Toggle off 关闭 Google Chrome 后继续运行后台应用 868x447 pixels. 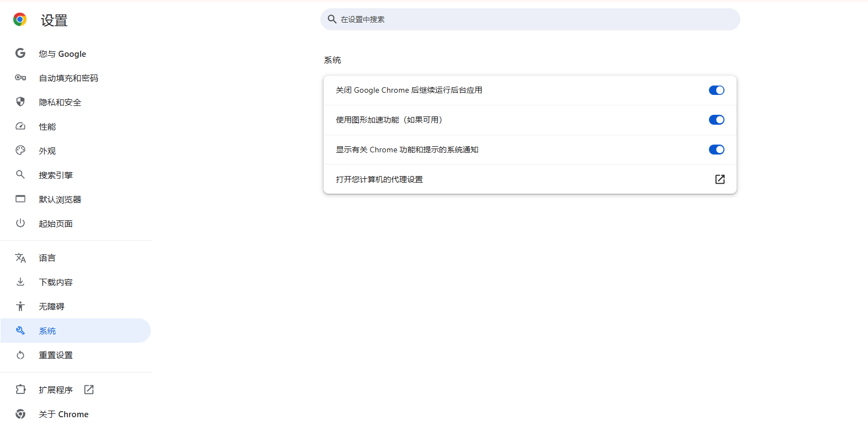(x=717, y=90)
